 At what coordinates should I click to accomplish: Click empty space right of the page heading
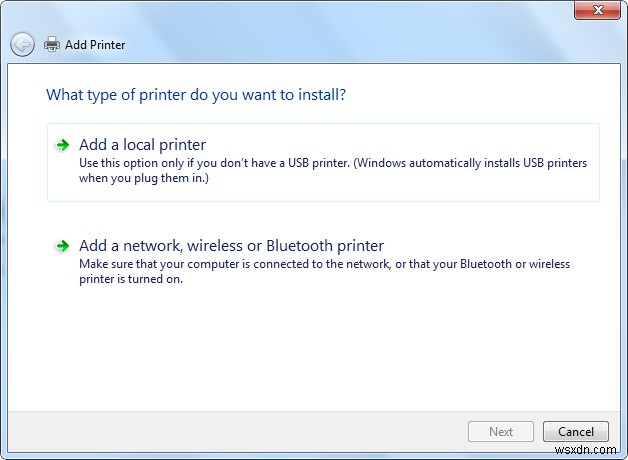tap(480, 95)
